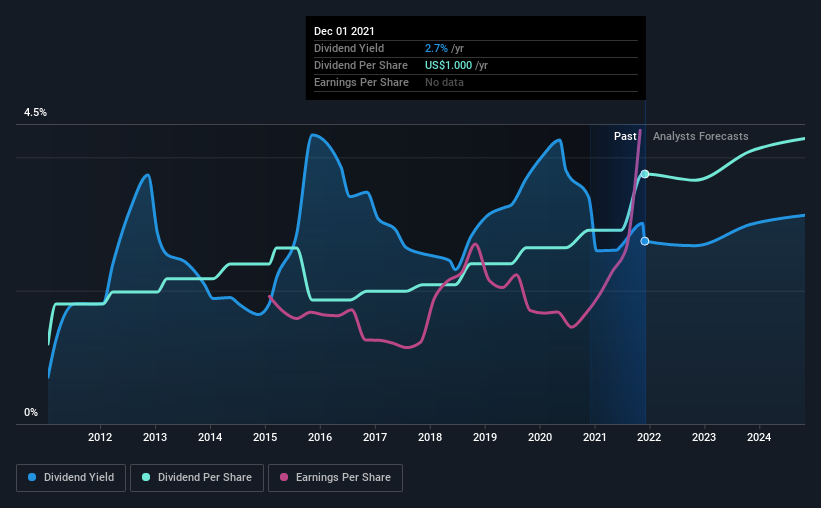
Task: Click the 2017 x-axis label
Action: (375, 437)
